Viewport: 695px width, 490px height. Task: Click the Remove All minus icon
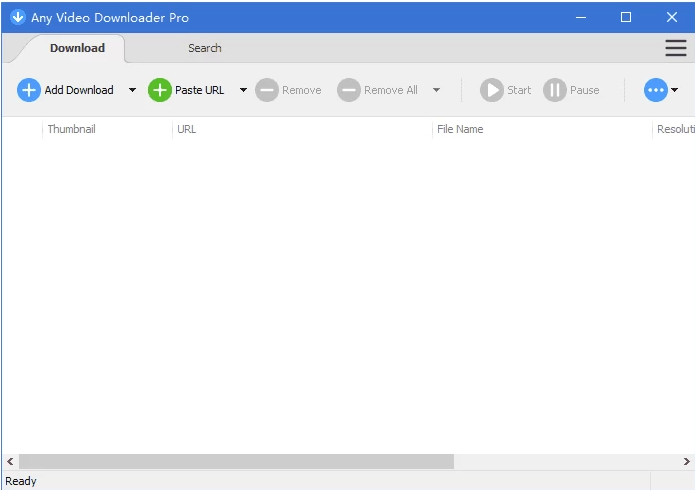point(348,90)
